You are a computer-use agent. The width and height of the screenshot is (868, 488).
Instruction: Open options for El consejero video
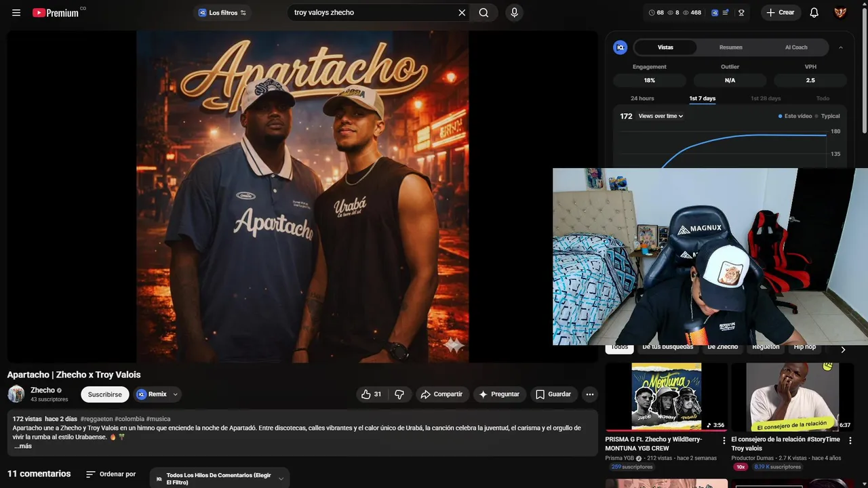coord(850,441)
